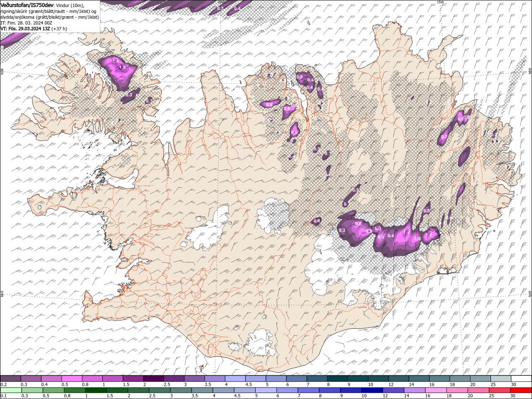This screenshot has width=532, height=399.
Task: Click the '1.4' snowfall value in the Westfjords
Action: (x=116, y=62)
